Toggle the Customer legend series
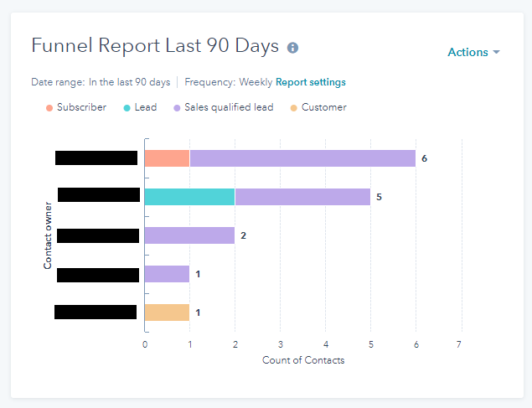 click(323, 107)
